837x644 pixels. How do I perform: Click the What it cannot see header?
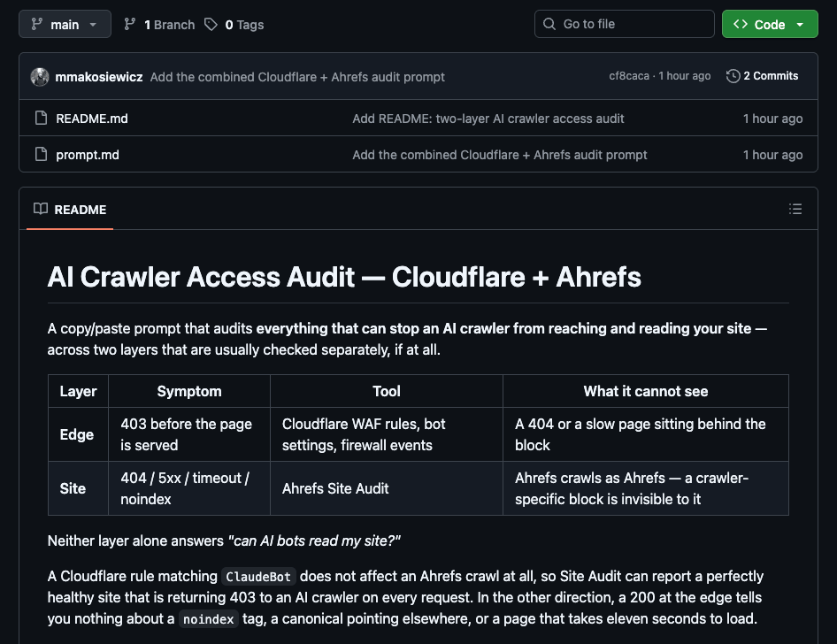point(645,391)
